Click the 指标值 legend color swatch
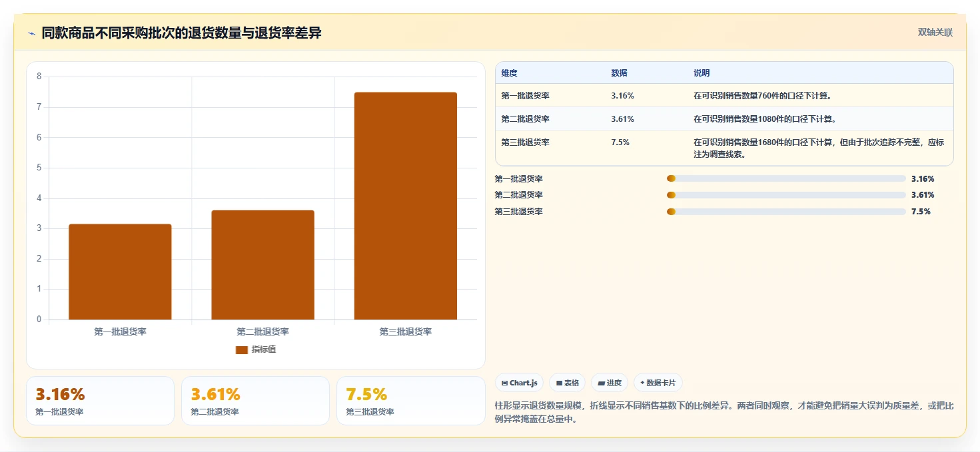 click(x=242, y=349)
